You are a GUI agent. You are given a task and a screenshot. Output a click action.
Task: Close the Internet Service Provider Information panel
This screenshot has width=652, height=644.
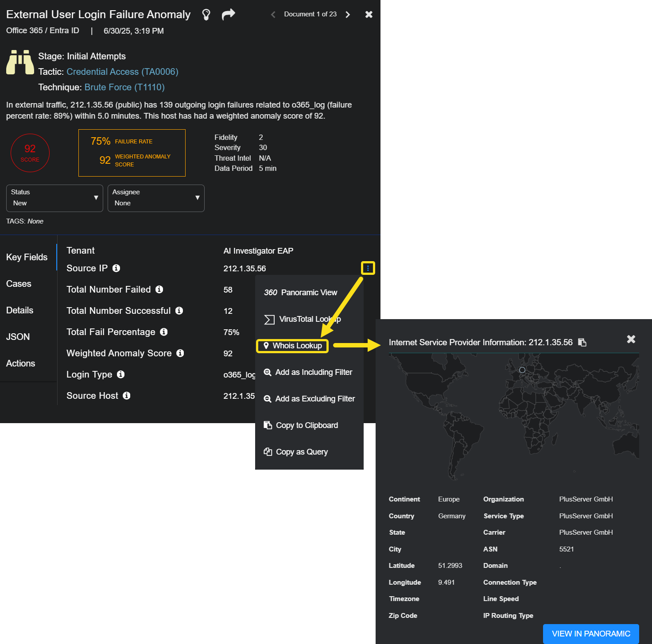coord(631,339)
